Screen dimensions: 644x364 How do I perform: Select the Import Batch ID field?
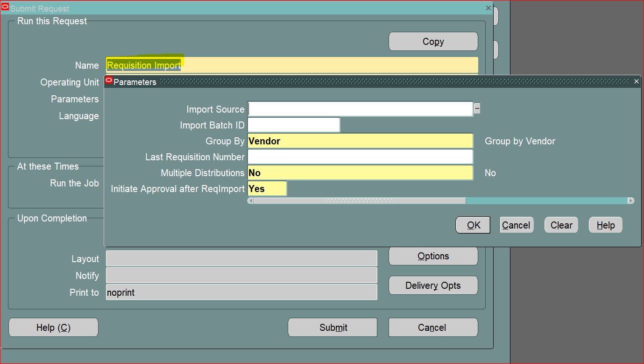(x=293, y=124)
